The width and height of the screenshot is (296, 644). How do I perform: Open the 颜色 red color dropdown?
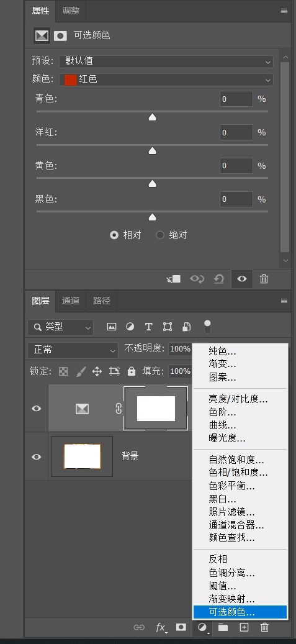coord(166,79)
